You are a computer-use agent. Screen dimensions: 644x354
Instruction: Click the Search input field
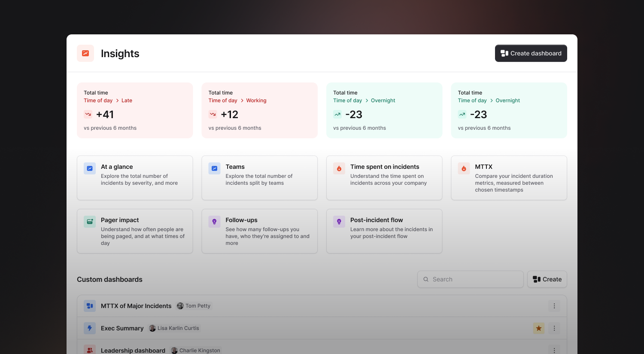tap(470, 279)
